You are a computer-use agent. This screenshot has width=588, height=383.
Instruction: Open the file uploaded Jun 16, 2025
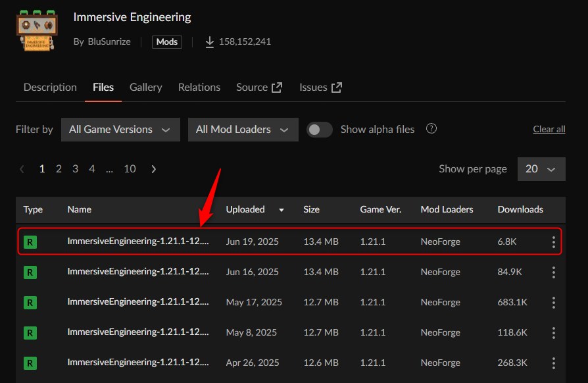point(138,272)
